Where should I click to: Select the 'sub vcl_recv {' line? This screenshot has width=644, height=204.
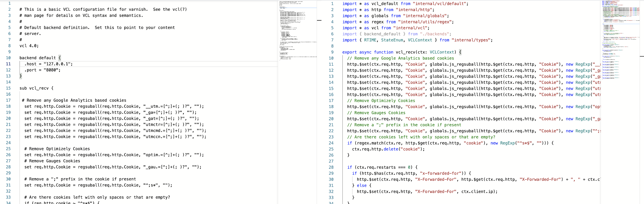[x=36, y=88]
